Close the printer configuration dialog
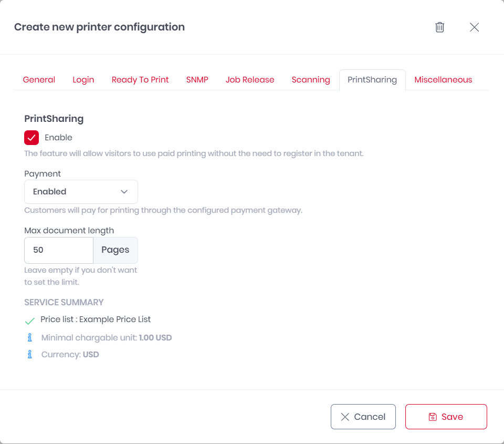This screenshot has height=444, width=504. (x=475, y=27)
